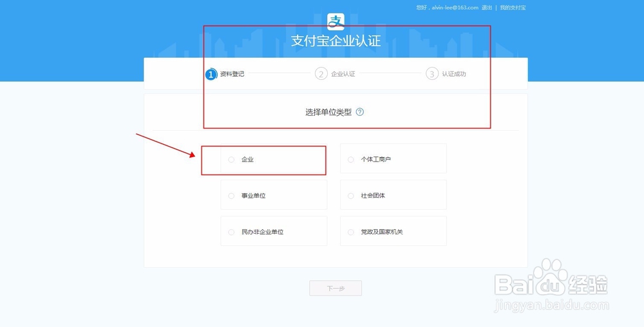The image size is (644, 327).
Task: Choose the 社会团体 radio option
Action: click(351, 196)
